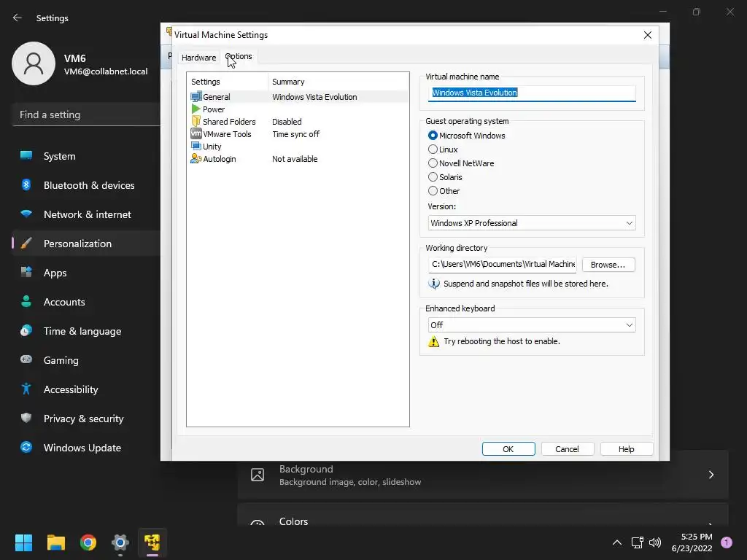Screen dimensions: 747x560
Task: Click the Working directory path field
Action: pyautogui.click(x=502, y=264)
